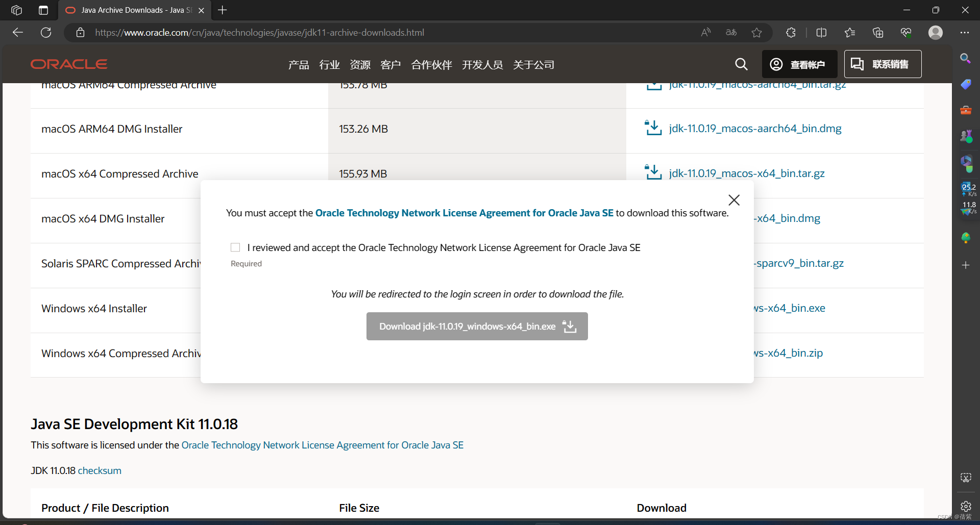This screenshot has height=525, width=980.
Task: Open the tab actions menu
Action: [43, 10]
